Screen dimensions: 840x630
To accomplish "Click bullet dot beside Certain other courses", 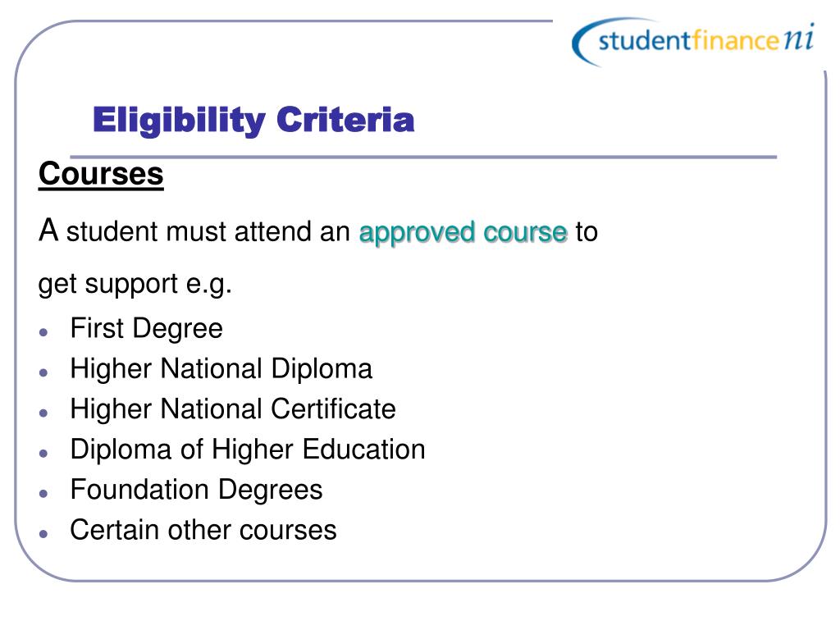I will pos(44,533).
